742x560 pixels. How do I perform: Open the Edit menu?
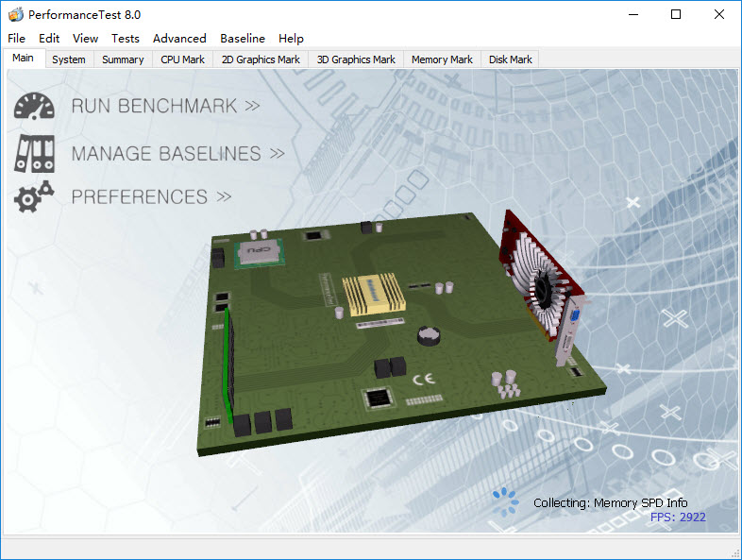(49, 39)
